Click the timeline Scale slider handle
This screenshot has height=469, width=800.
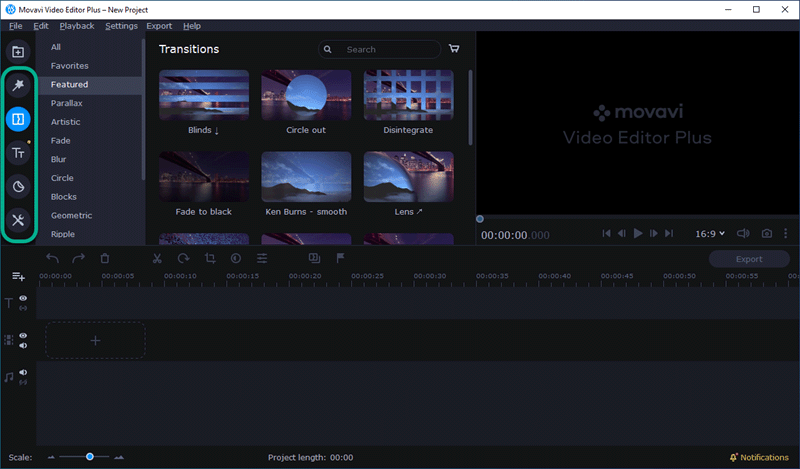point(90,457)
